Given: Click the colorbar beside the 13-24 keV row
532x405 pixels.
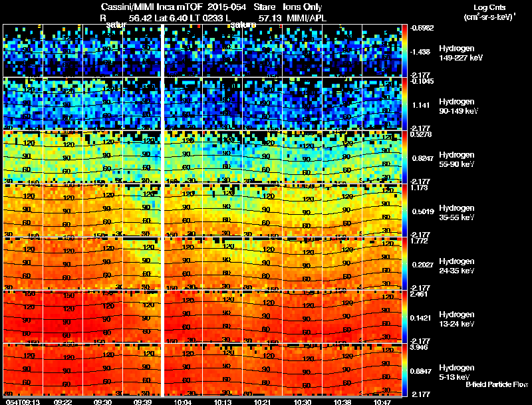Looking at the screenshot, I should [404, 317].
